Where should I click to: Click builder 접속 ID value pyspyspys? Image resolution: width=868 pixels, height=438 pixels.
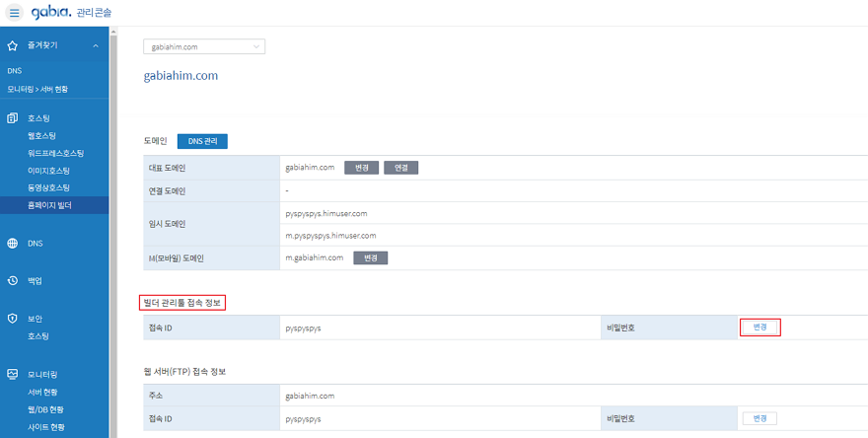pos(304,328)
